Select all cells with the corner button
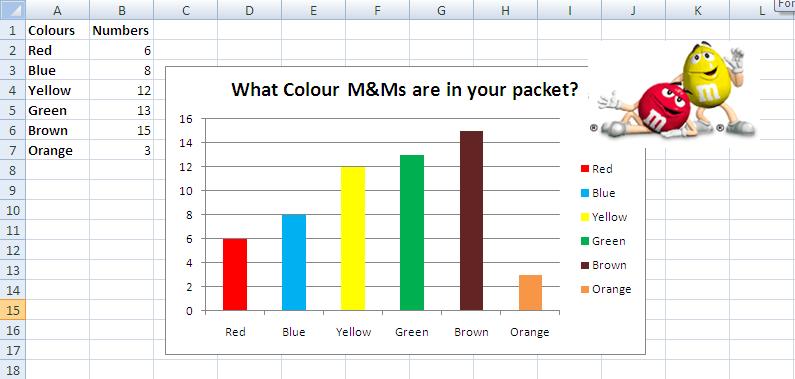Screen dimensions: 795x379 (13, 10)
